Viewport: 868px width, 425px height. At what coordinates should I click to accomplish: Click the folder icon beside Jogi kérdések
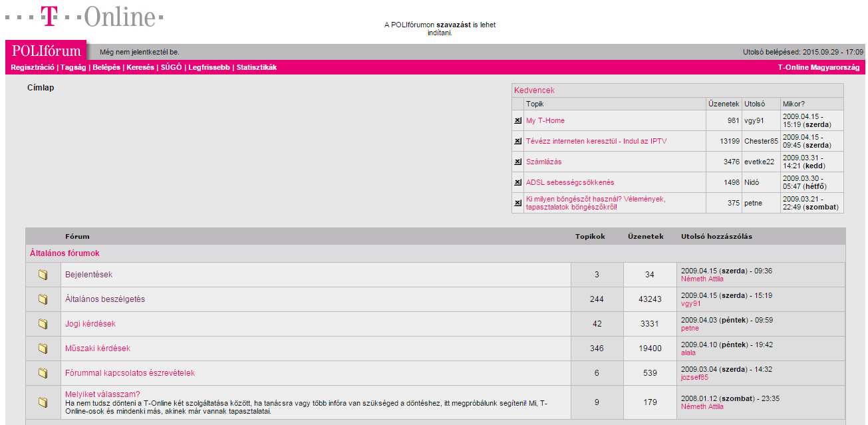point(43,324)
